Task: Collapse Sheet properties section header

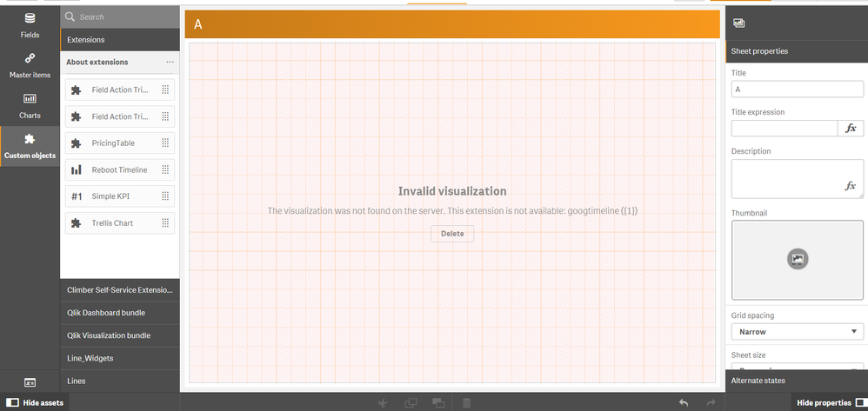Action: [x=797, y=51]
